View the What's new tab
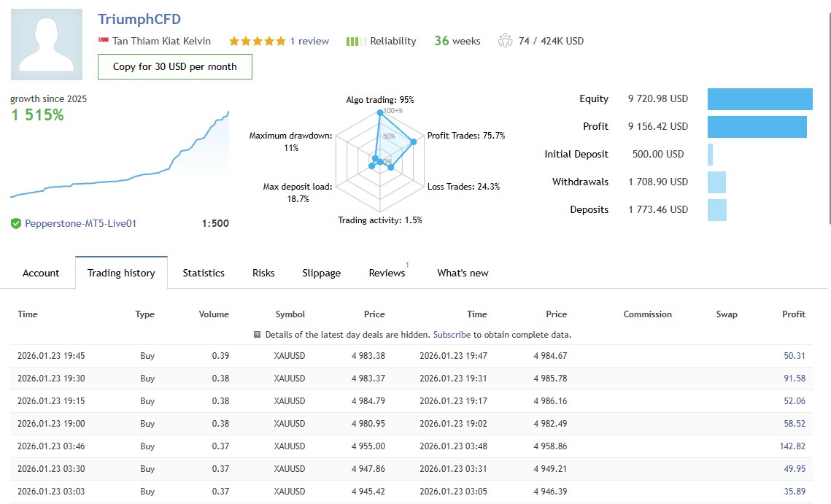Viewport: 831px width, 504px height. 463,274
